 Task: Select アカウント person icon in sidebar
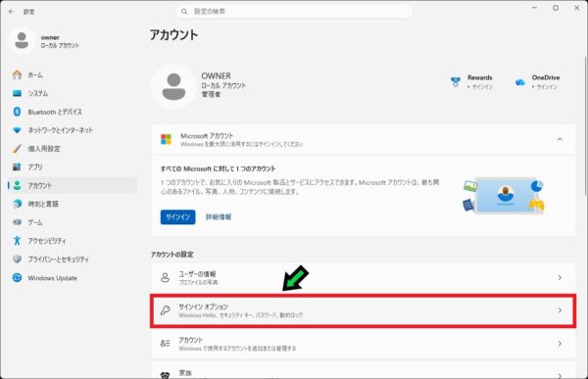17,185
